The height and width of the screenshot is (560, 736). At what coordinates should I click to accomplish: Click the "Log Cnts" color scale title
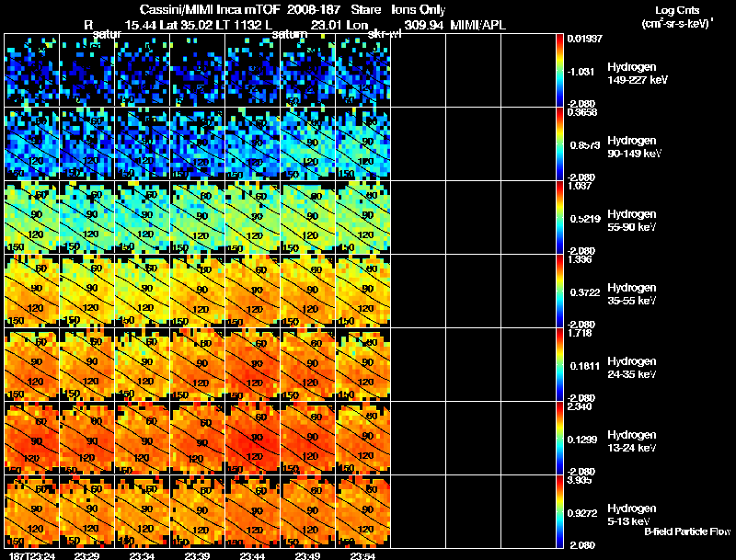coord(677,10)
